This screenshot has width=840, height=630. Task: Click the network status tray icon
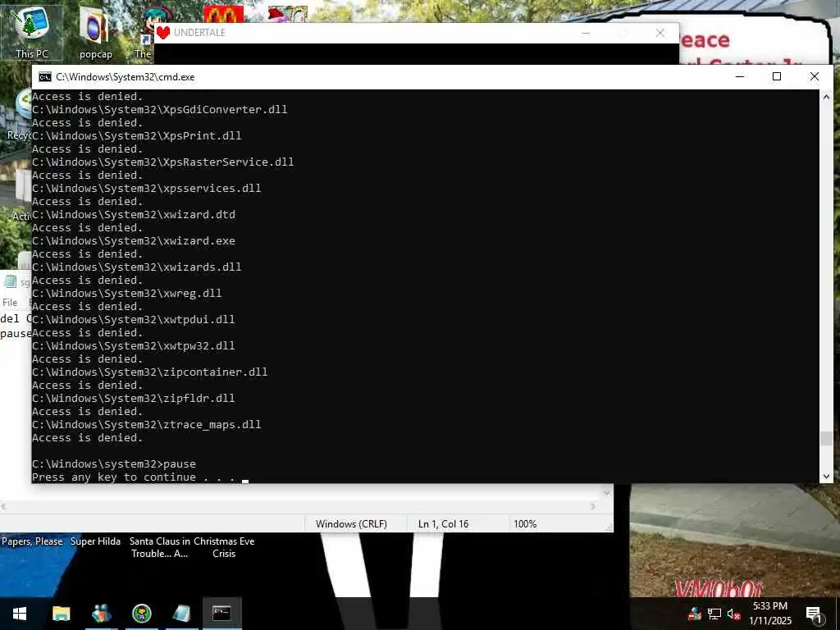tap(714, 614)
